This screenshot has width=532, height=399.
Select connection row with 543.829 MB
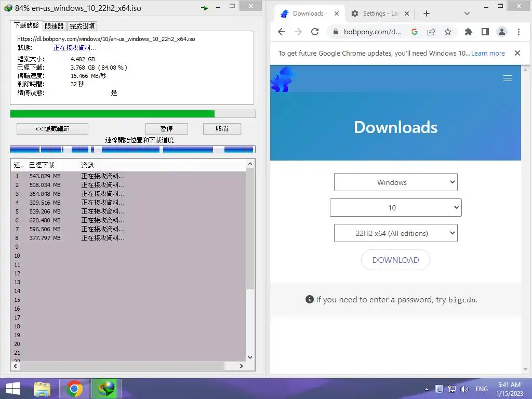[128, 176]
